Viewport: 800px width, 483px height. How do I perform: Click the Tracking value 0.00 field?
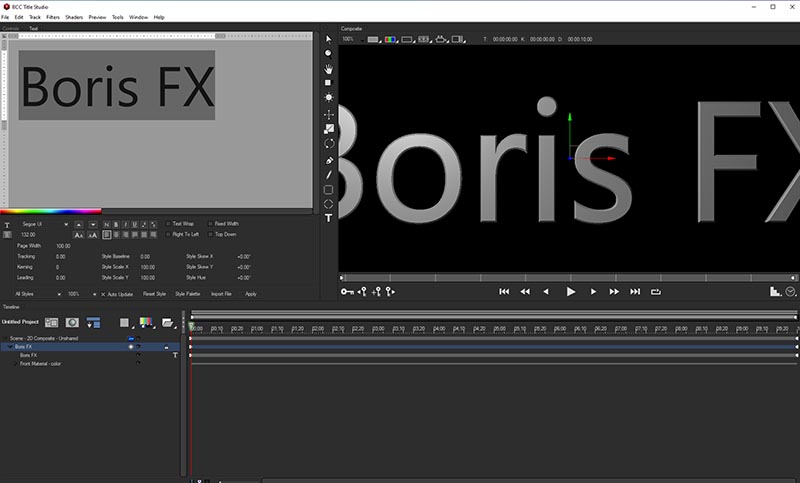click(61, 257)
